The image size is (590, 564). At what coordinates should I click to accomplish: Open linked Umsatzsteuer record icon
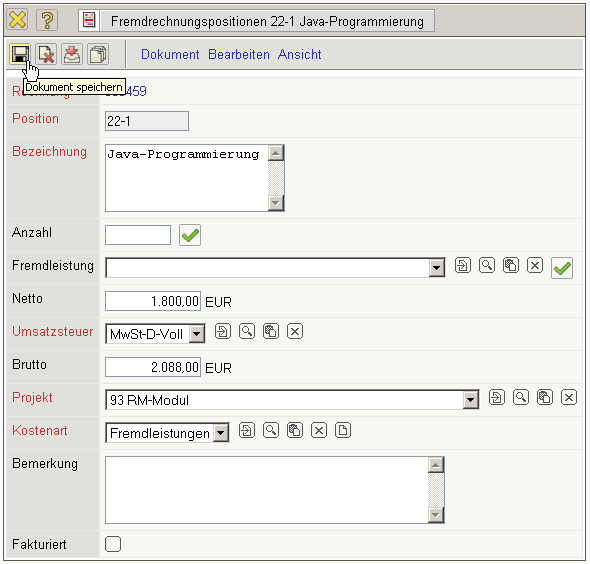pos(223,331)
